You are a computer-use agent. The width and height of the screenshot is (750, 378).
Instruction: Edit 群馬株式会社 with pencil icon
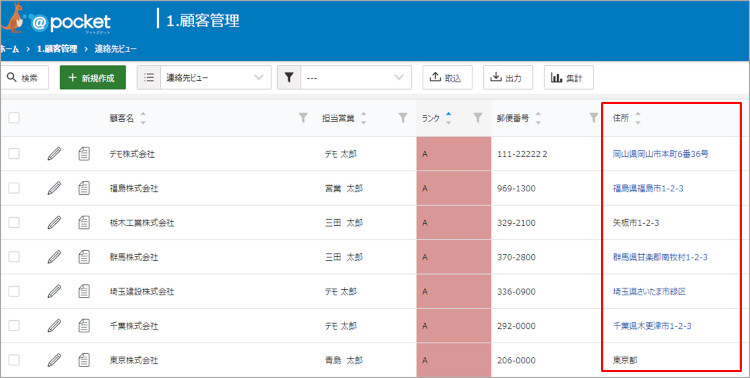pos(55,257)
